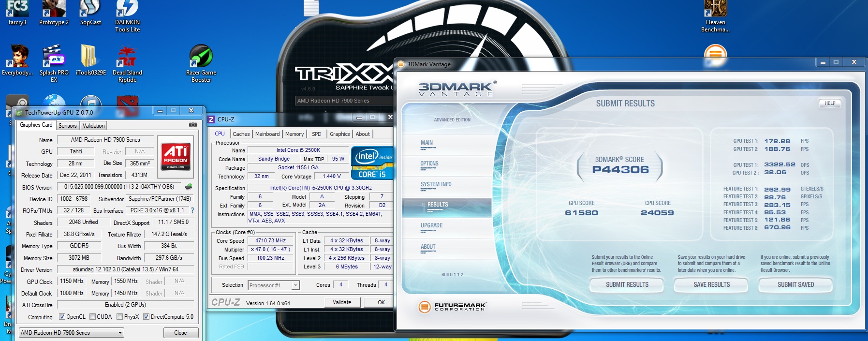Click CPU-Z title bar icon
Screen dimensions: 868x341
211,119
